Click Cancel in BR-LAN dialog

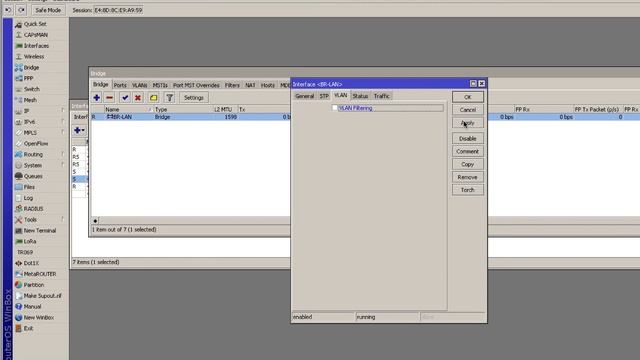(x=468, y=110)
